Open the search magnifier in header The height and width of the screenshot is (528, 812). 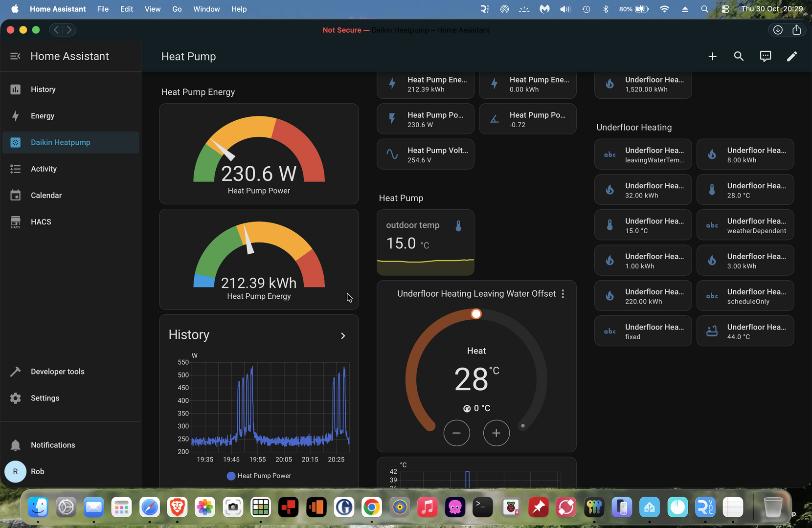click(x=739, y=57)
